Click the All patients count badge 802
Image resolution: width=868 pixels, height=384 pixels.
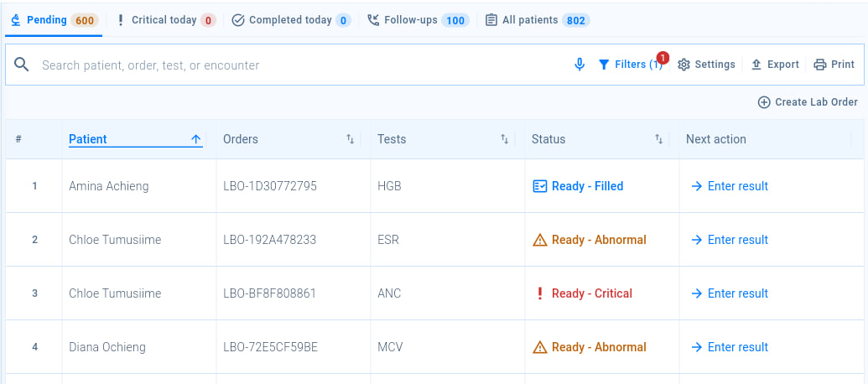[576, 20]
